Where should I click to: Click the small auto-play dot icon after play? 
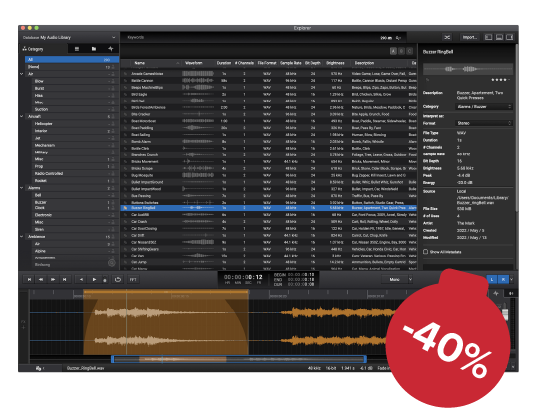click(x=105, y=280)
